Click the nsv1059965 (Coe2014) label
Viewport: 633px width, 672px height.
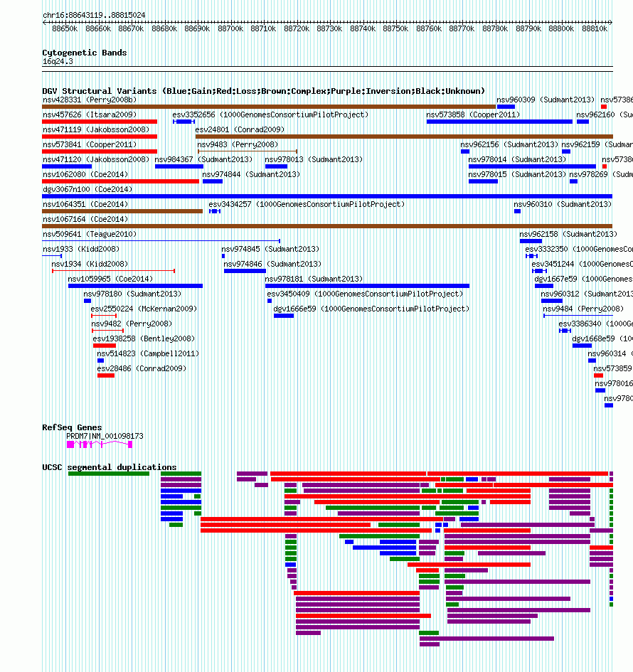pos(110,279)
